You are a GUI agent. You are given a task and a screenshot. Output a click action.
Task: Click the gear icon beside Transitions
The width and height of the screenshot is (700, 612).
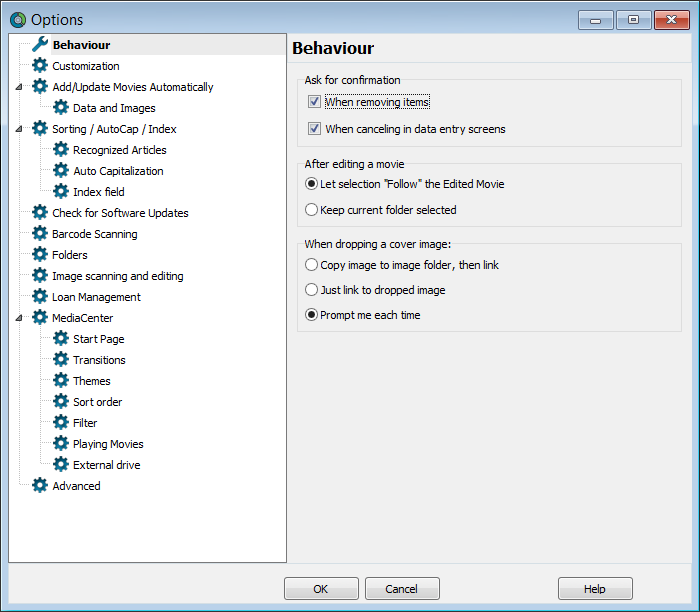(x=61, y=359)
